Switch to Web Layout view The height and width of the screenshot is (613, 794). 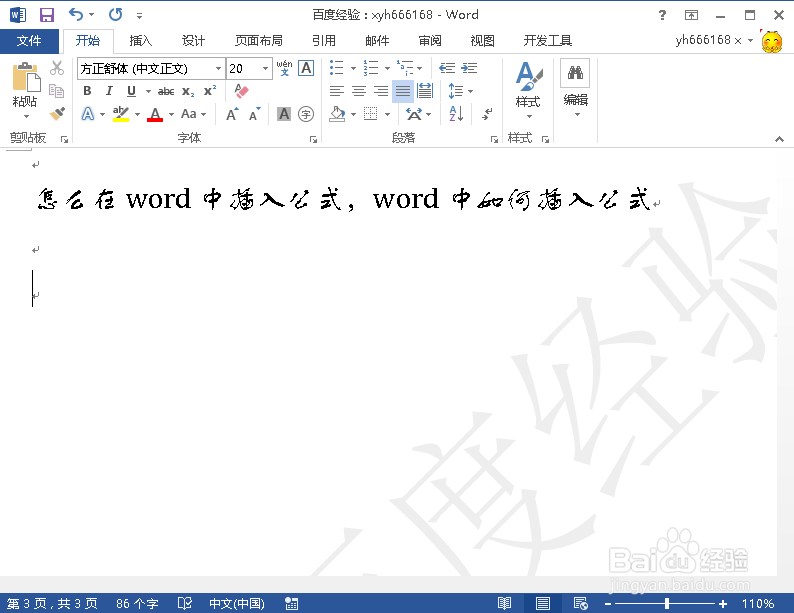580,603
